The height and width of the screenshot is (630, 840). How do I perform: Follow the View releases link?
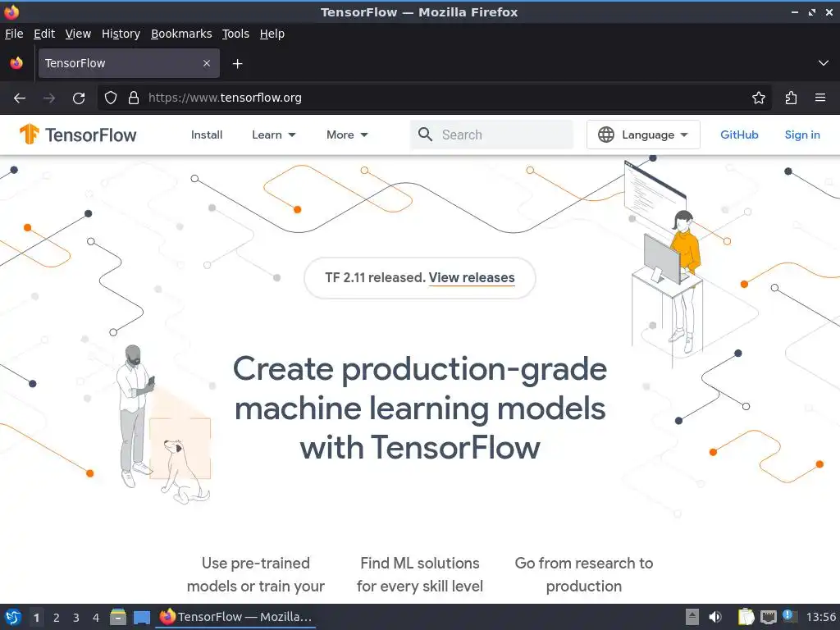(472, 277)
